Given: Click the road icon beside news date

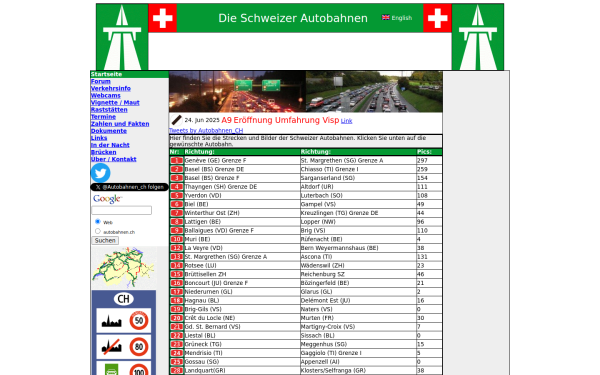Looking at the screenshot, I should point(176,120).
